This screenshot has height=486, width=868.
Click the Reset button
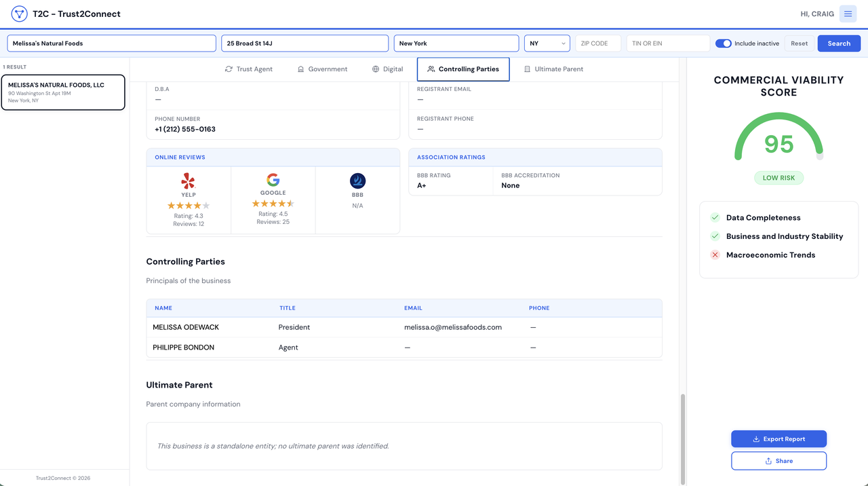tap(800, 43)
